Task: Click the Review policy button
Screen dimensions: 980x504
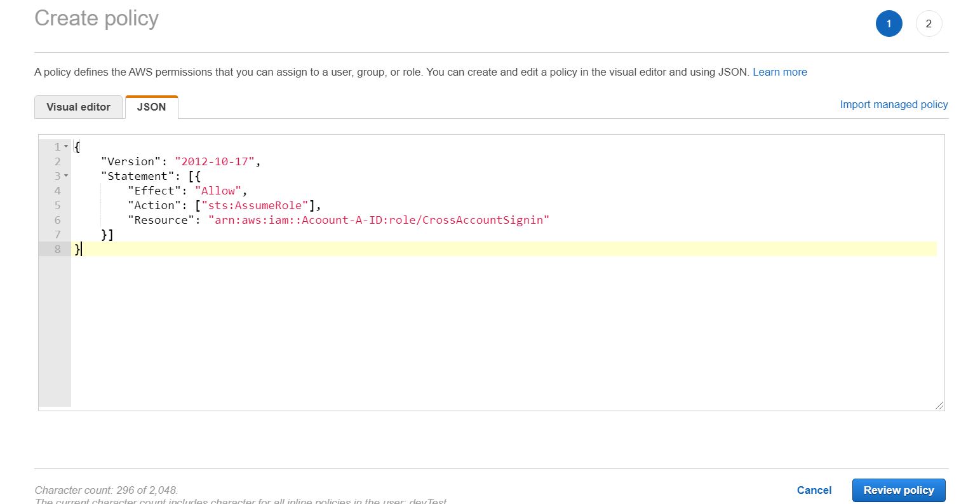Action: [898, 490]
